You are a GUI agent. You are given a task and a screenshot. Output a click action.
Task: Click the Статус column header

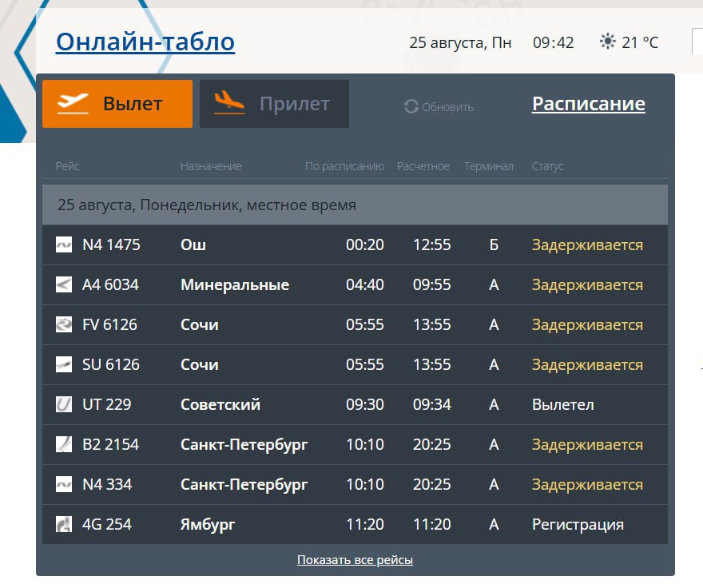coord(547,166)
